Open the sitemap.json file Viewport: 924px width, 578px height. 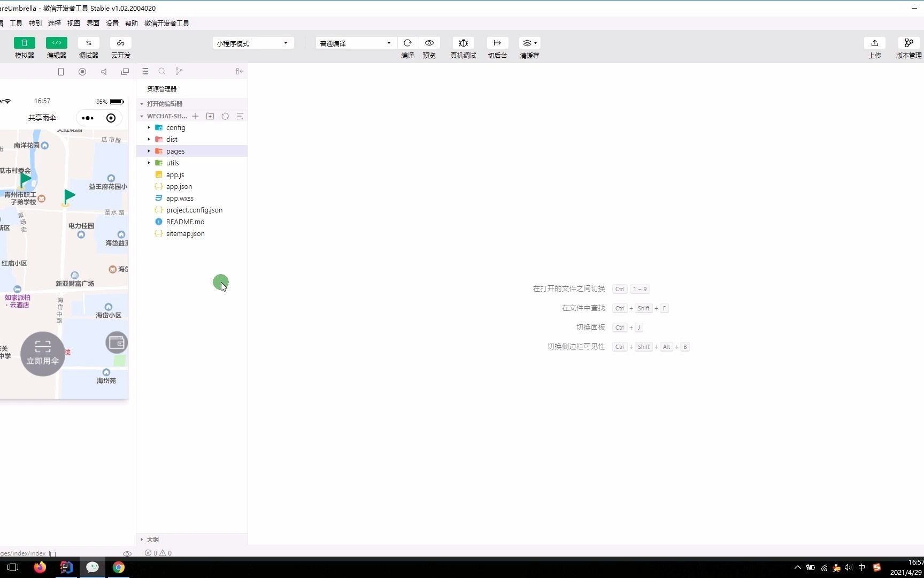tap(192, 234)
